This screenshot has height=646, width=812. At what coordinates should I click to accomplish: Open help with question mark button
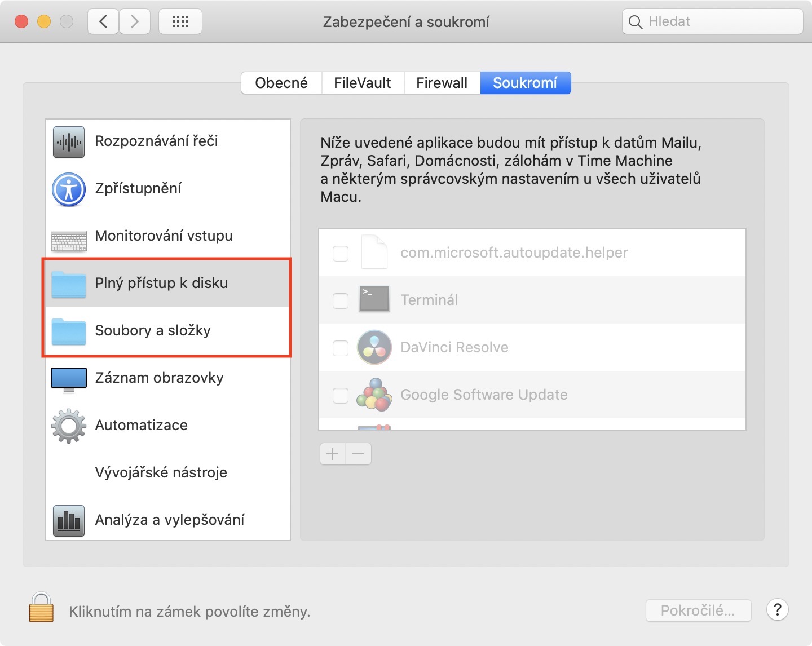pyautogui.click(x=778, y=609)
